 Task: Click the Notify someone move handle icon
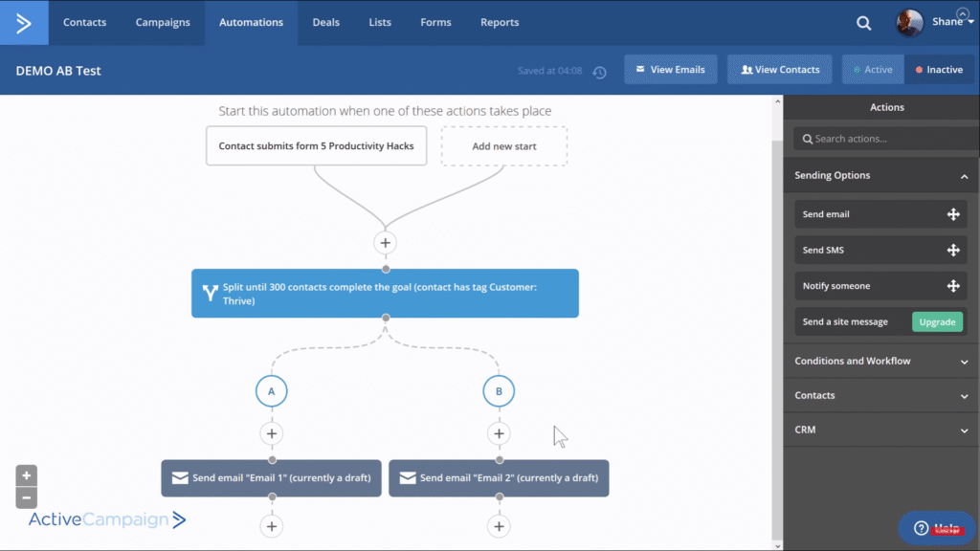point(954,285)
